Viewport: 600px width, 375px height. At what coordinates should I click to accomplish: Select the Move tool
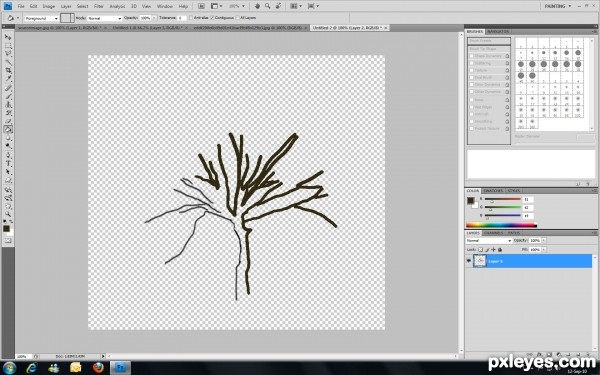click(8, 37)
